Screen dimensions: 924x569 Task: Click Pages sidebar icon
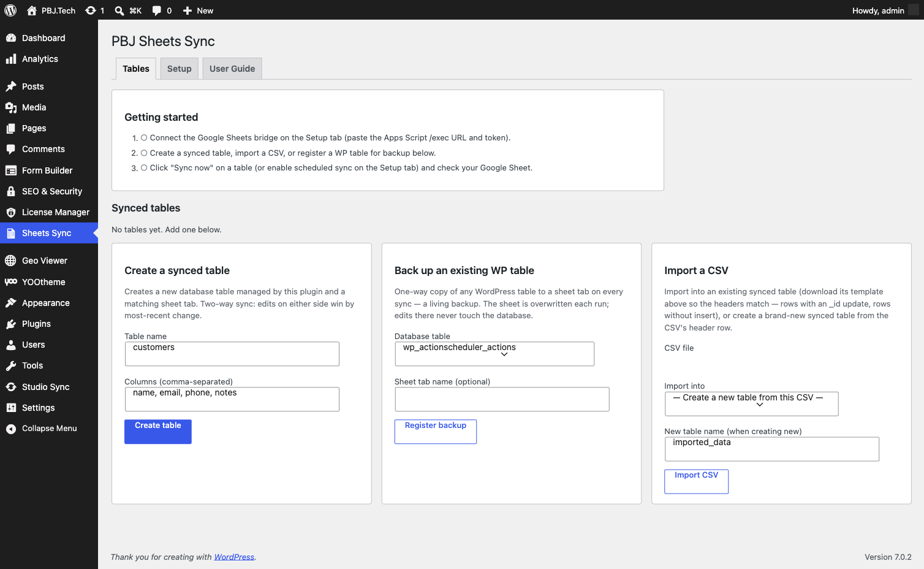pyautogui.click(x=11, y=128)
